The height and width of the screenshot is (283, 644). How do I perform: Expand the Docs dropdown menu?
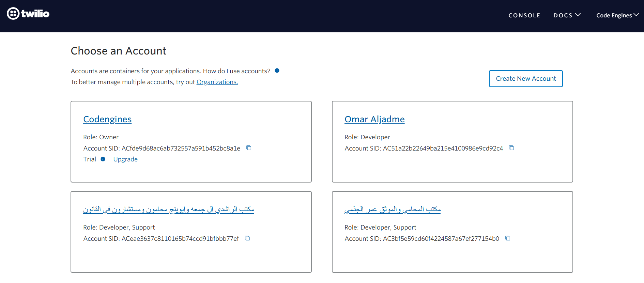point(567,15)
